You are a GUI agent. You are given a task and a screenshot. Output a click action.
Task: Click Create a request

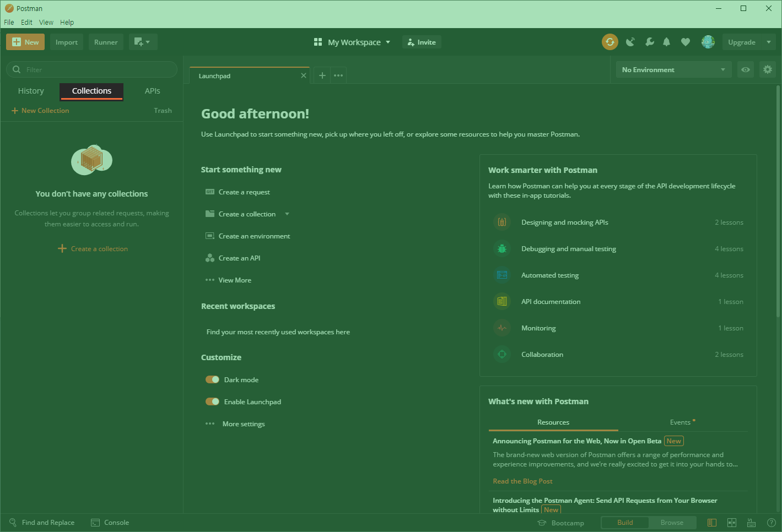(238, 192)
